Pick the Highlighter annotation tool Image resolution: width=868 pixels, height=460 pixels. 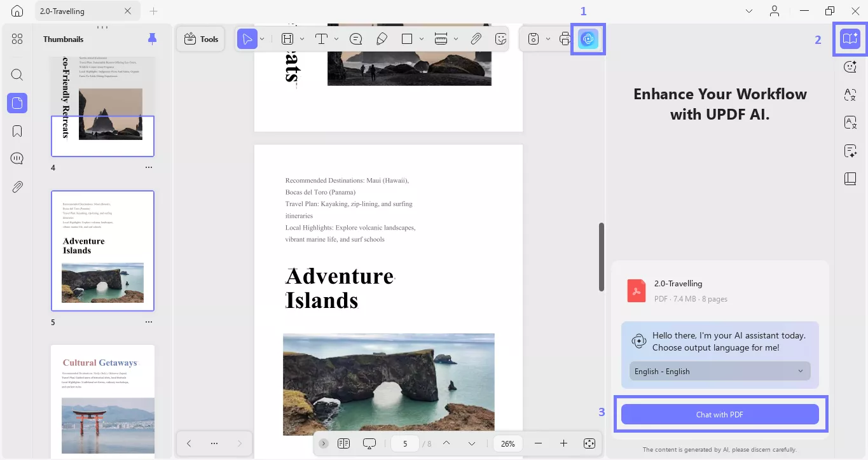point(382,38)
